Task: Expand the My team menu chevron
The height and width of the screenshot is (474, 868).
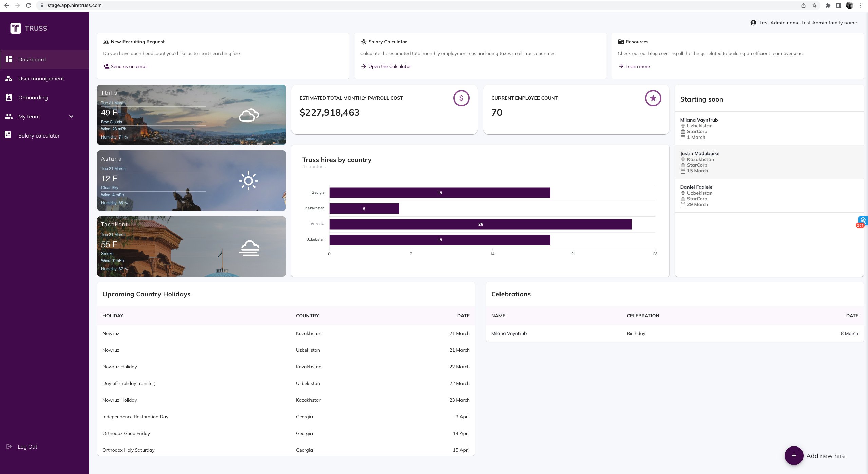Action: tap(71, 116)
